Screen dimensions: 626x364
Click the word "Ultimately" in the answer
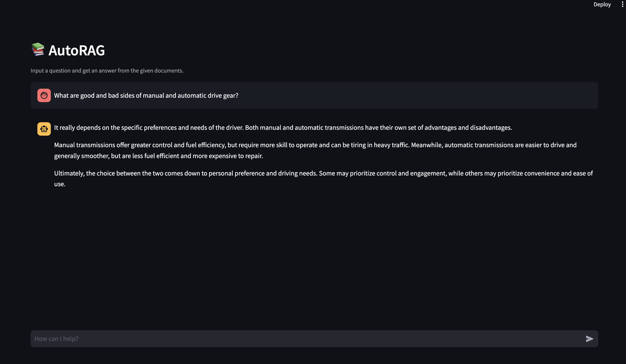point(69,173)
